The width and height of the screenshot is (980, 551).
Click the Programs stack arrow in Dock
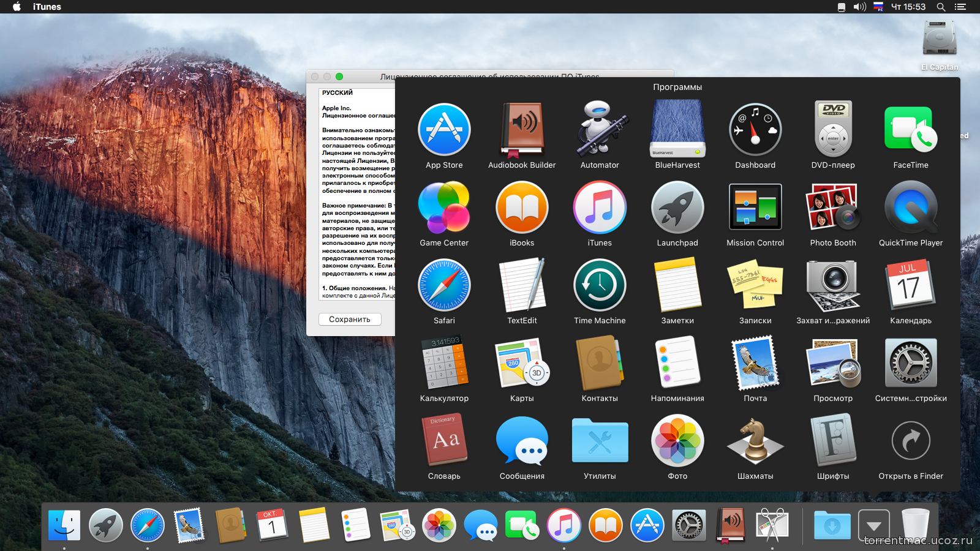coord(874,525)
